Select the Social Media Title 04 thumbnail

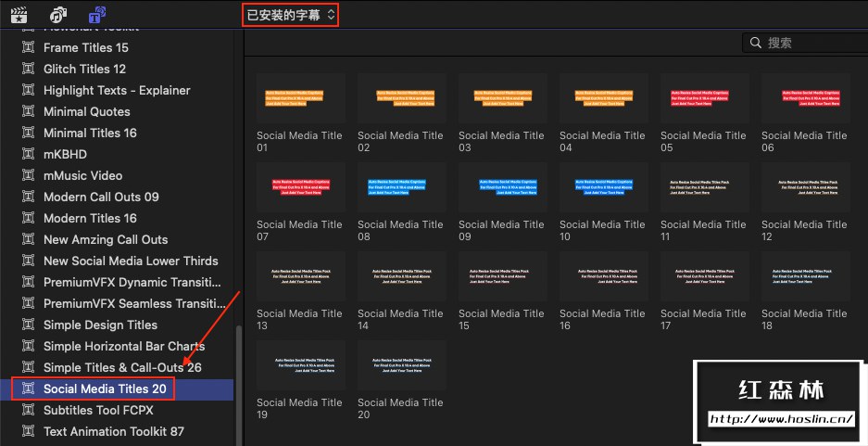(x=603, y=98)
